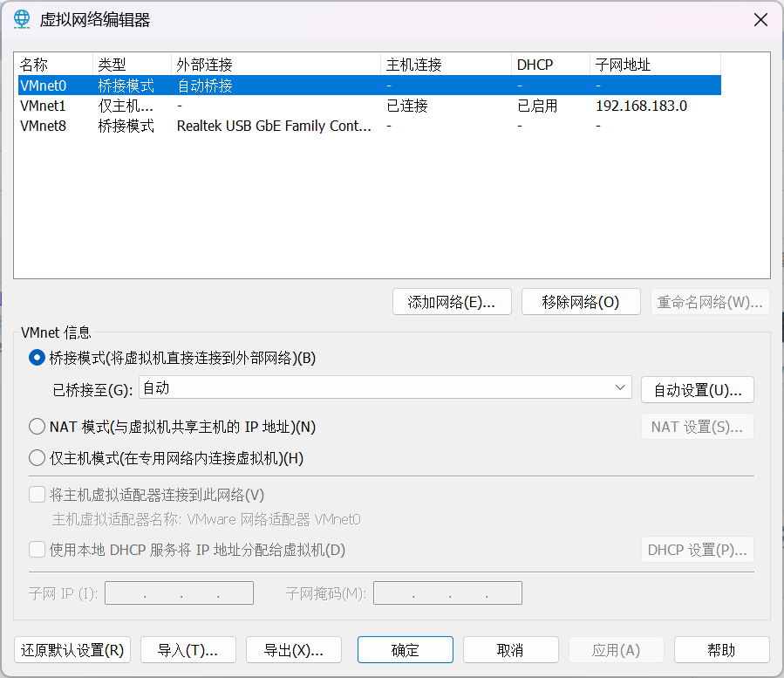The height and width of the screenshot is (678, 784).
Task: Click 已启用 cell in VMnet1 row
Action: click(537, 106)
